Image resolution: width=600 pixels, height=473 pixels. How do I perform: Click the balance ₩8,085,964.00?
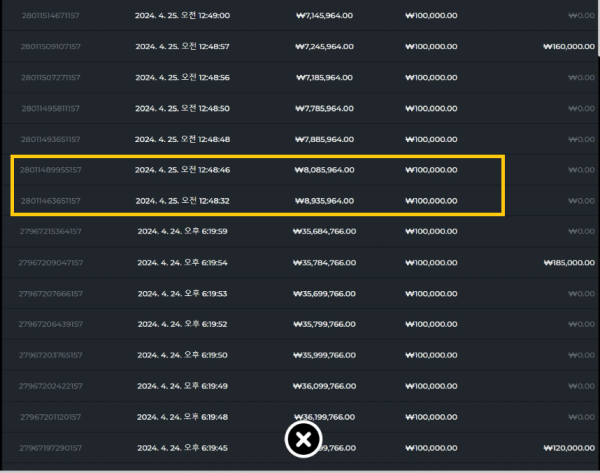[x=324, y=170]
